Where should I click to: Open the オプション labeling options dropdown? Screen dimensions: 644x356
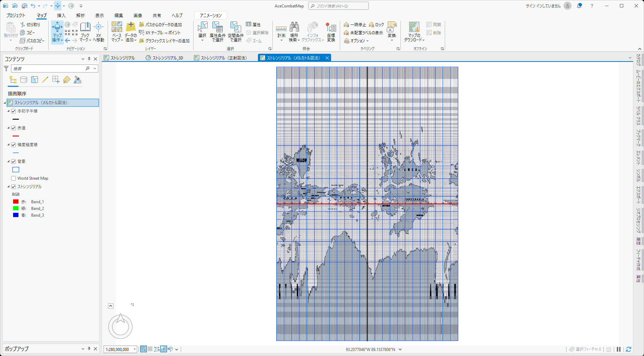pos(356,41)
